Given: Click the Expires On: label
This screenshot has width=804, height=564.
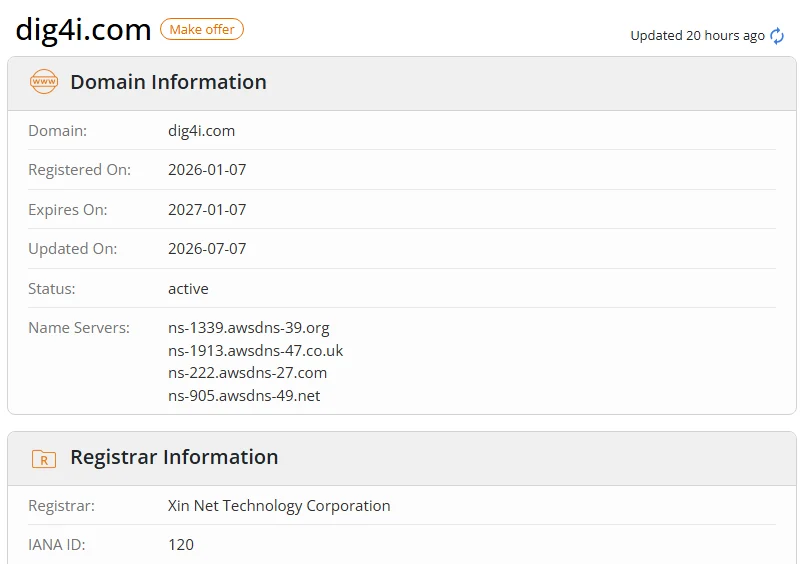Looking at the screenshot, I should tap(68, 210).
